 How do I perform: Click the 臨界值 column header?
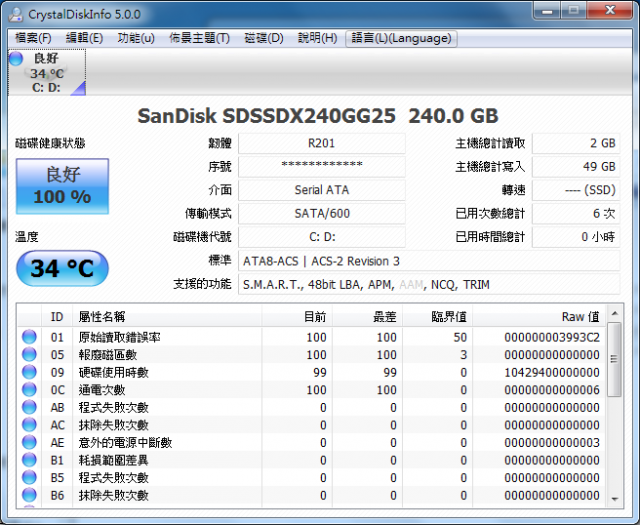pos(438,317)
